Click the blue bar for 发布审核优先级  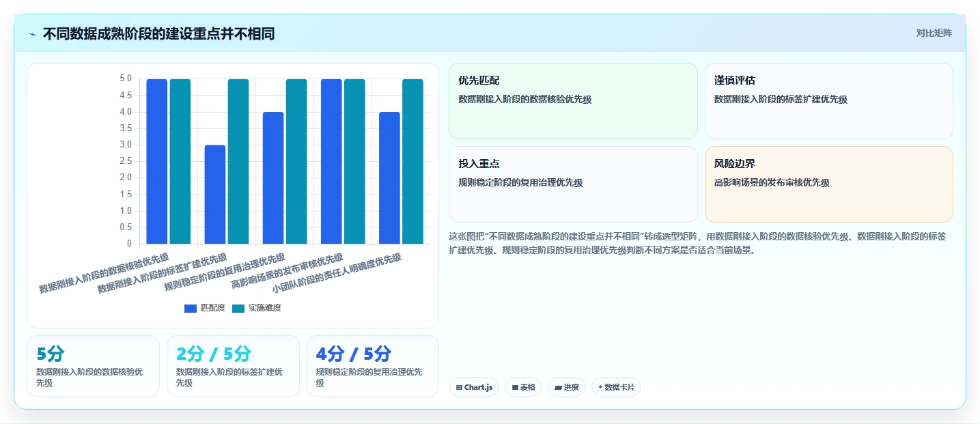click(x=331, y=161)
